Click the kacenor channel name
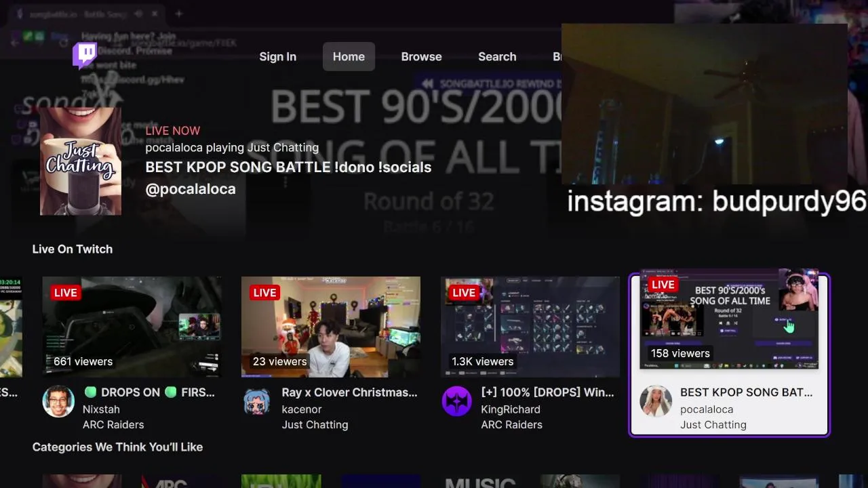Viewport: 868px width, 488px height. point(302,409)
